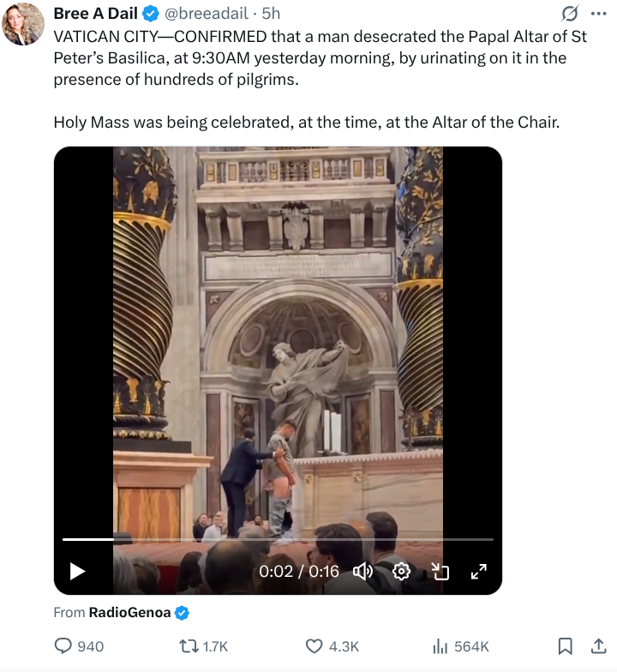Image resolution: width=617 pixels, height=672 pixels.
Task: Like the post with 4.3K likes
Action: pos(332,646)
